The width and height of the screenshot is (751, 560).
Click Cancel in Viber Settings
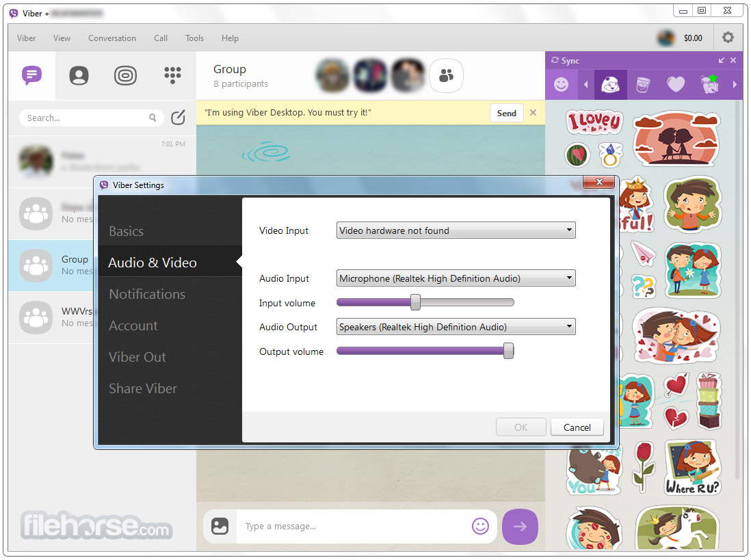[577, 427]
